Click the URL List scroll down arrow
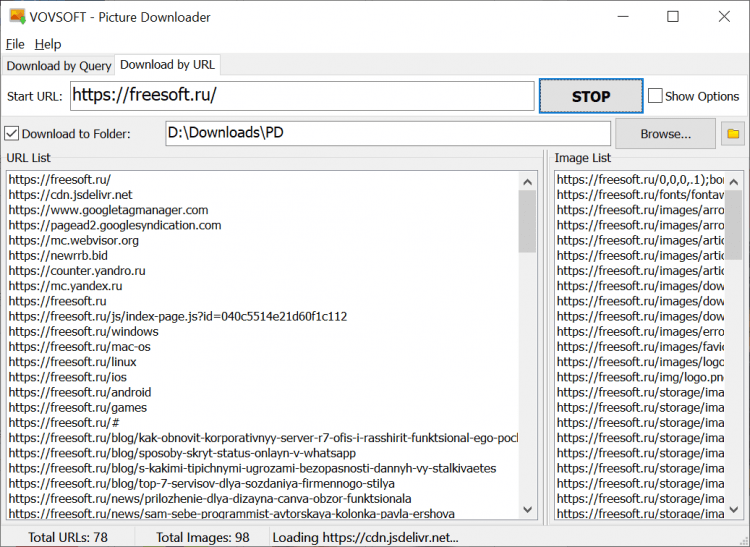This screenshot has height=547, width=750. coord(528,510)
